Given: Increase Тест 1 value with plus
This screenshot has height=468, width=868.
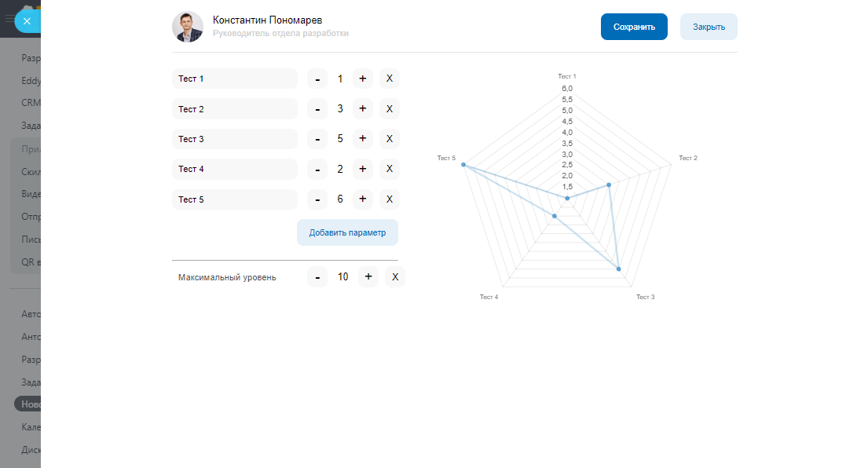Looking at the screenshot, I should (x=362, y=79).
